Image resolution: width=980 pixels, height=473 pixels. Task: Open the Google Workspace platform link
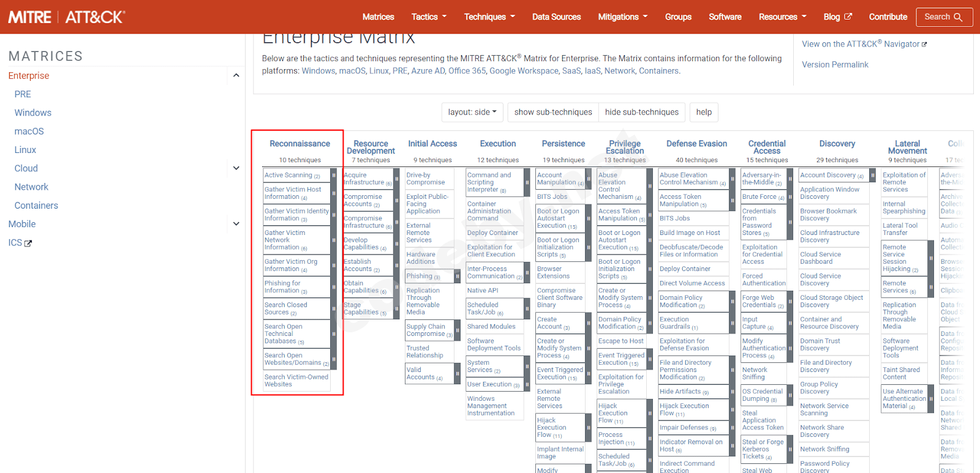point(524,71)
